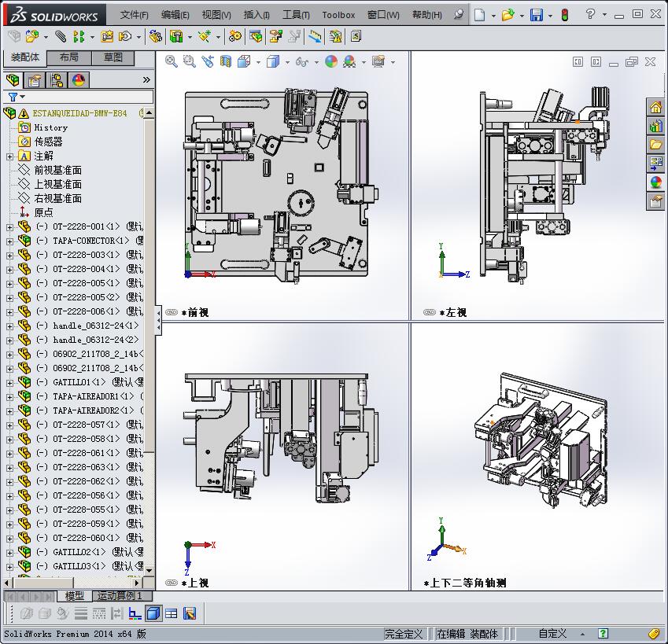Click the rebuild traffic light icon
This screenshot has height=644, width=668.
point(564,15)
